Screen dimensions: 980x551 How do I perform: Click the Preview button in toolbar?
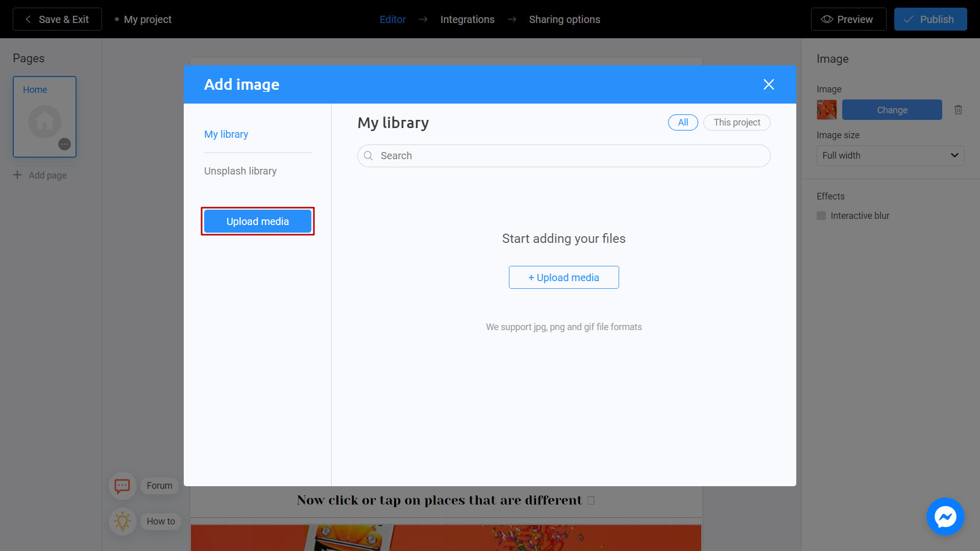pos(847,19)
